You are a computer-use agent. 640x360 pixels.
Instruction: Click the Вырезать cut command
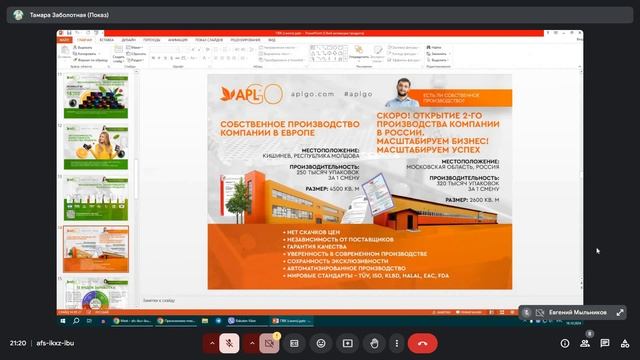(83, 47)
